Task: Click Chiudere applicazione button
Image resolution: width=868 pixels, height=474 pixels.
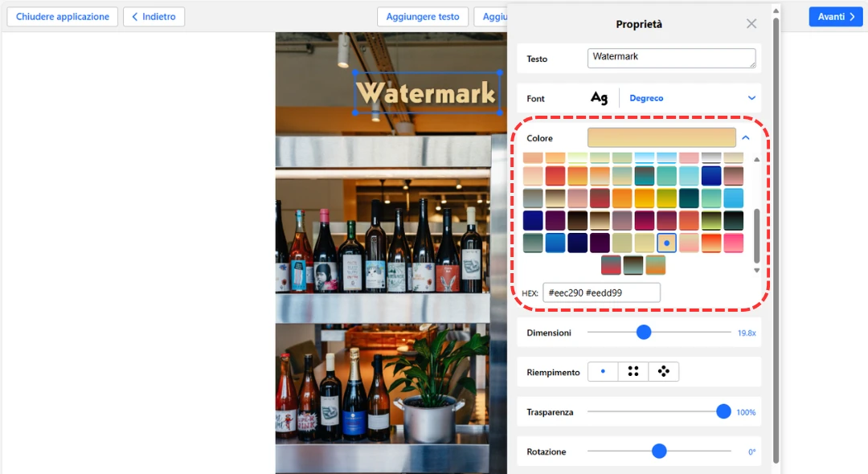Action: pos(63,17)
